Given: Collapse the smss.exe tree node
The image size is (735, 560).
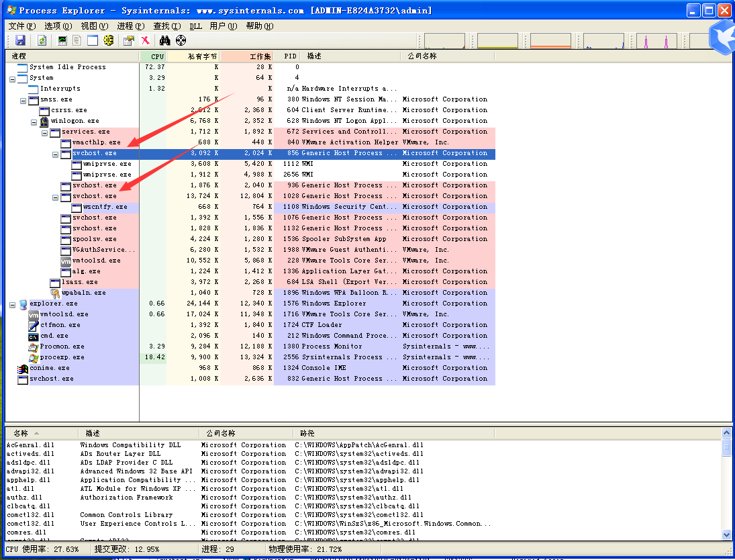Looking at the screenshot, I should [23, 101].
